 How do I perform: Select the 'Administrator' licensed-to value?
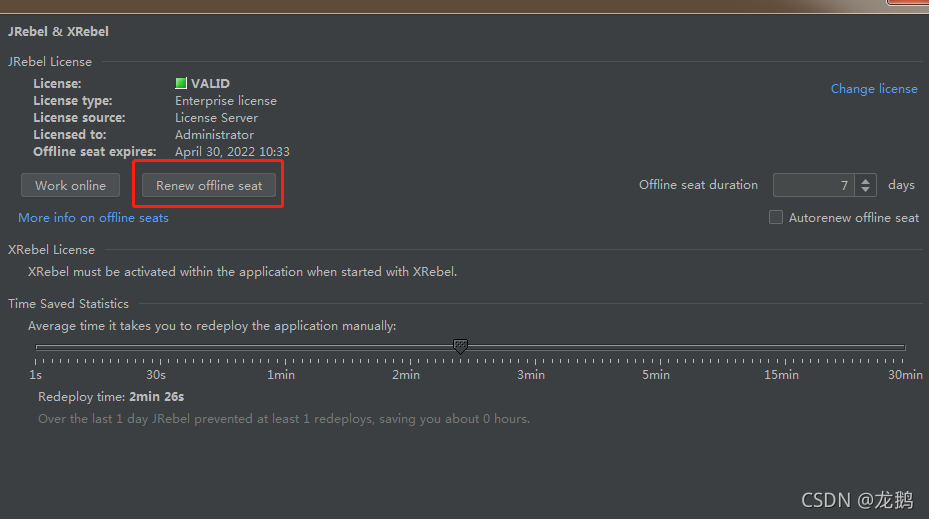coord(214,135)
